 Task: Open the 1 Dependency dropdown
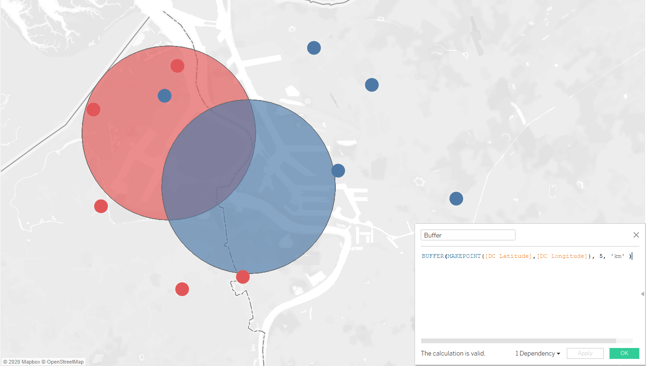(x=537, y=353)
